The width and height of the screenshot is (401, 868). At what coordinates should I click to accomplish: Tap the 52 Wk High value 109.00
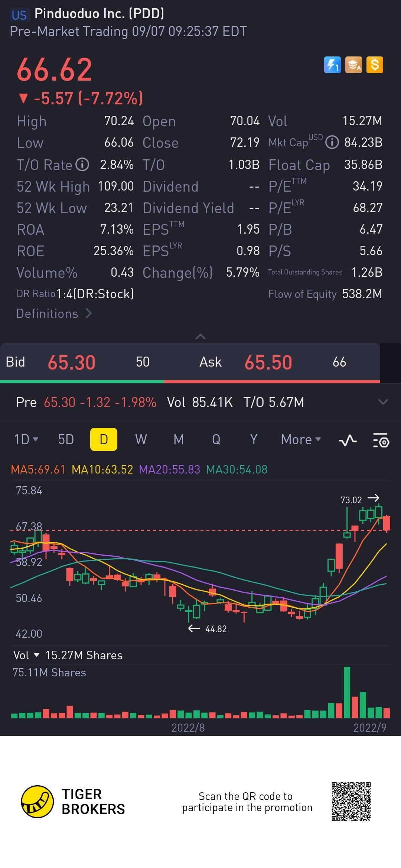(x=116, y=186)
